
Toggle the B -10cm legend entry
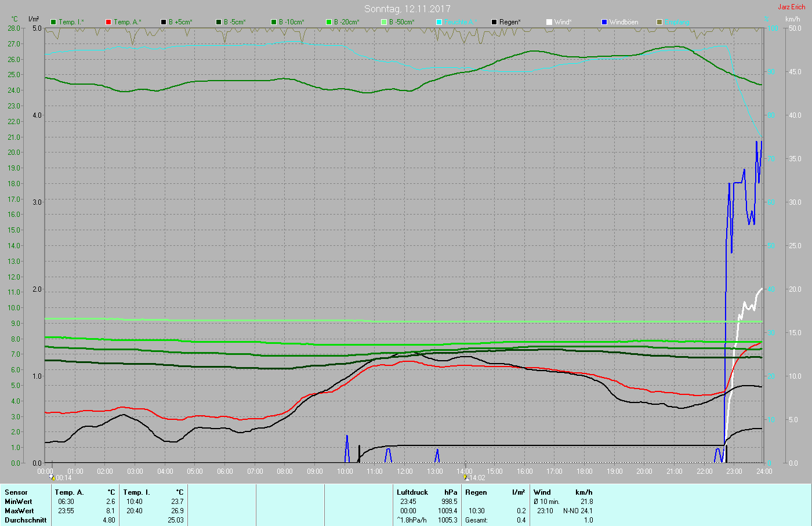click(x=287, y=22)
